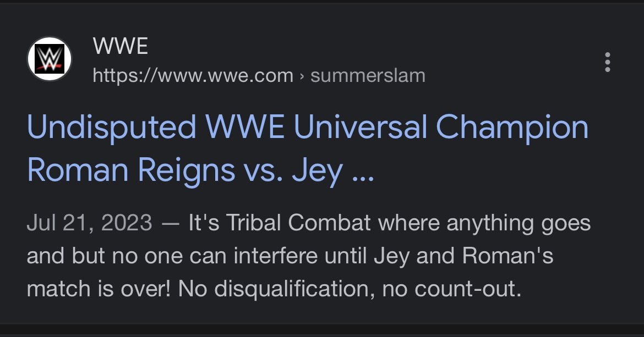The height and width of the screenshot is (337, 644).
Task: Open the https://www.wwe.com URL text
Action: coord(193,76)
